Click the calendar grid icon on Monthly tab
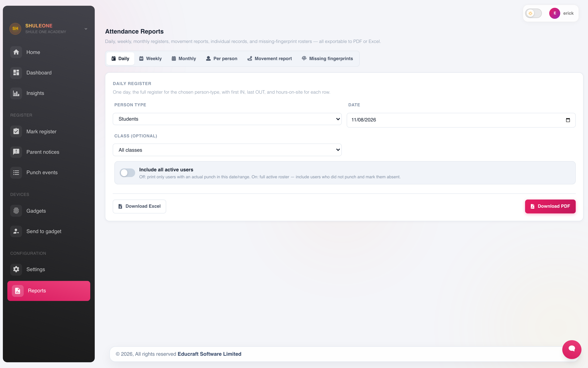The width and height of the screenshot is (588, 368). [x=174, y=58]
